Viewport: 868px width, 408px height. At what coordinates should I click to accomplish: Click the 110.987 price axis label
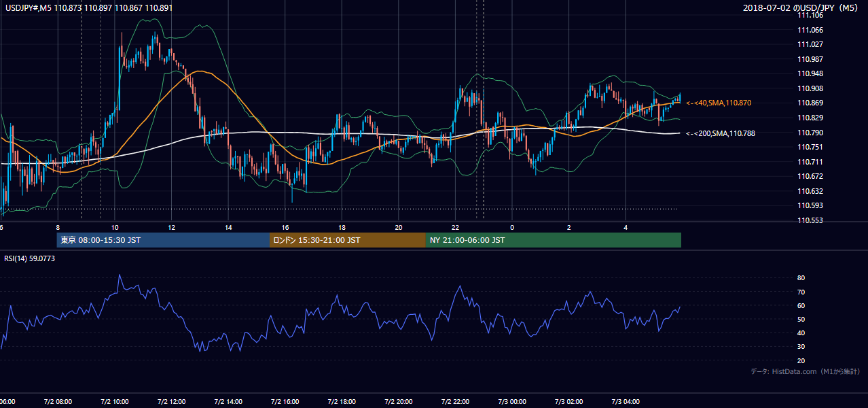click(x=810, y=59)
